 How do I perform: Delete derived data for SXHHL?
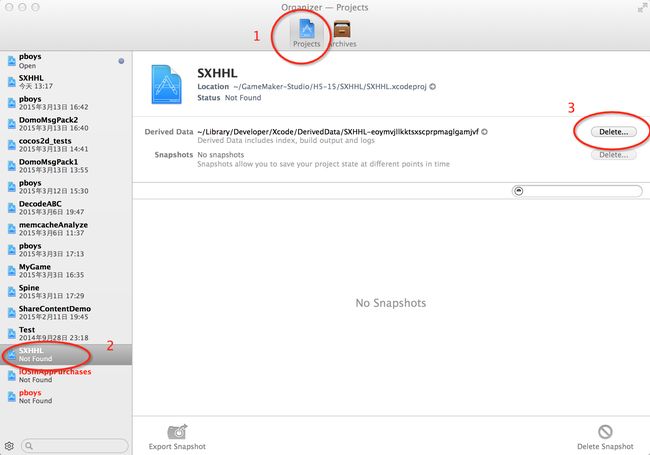click(x=614, y=132)
